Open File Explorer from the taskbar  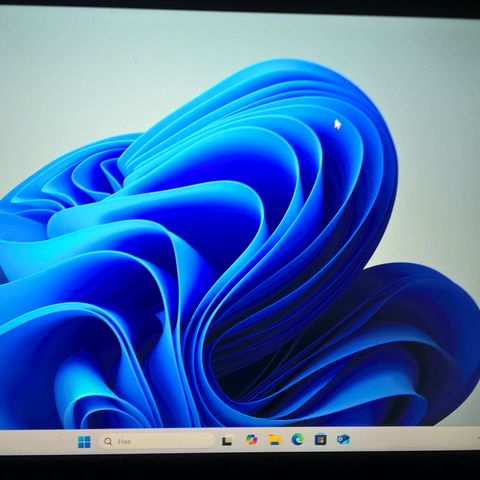tap(275, 440)
